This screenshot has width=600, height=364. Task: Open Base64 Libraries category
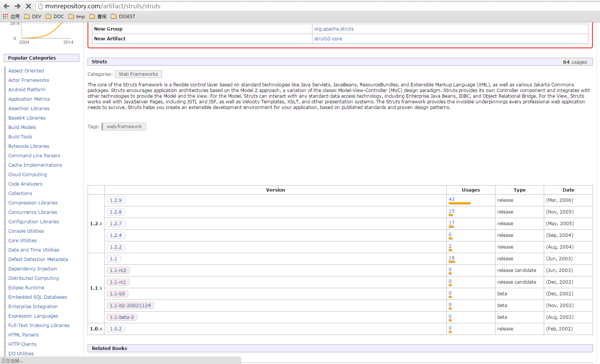pyautogui.click(x=27, y=118)
